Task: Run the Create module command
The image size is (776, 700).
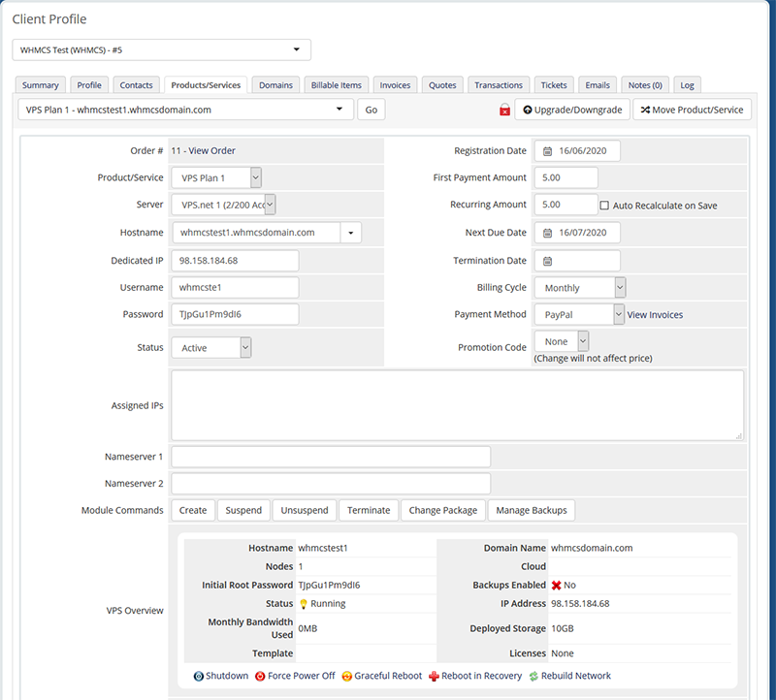Action: click(x=193, y=511)
